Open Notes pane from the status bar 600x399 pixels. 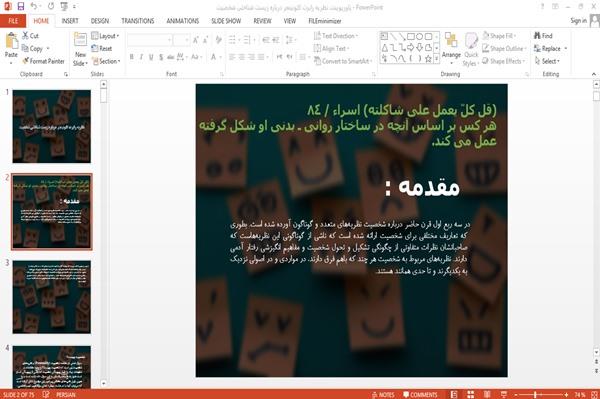pyautogui.click(x=383, y=395)
